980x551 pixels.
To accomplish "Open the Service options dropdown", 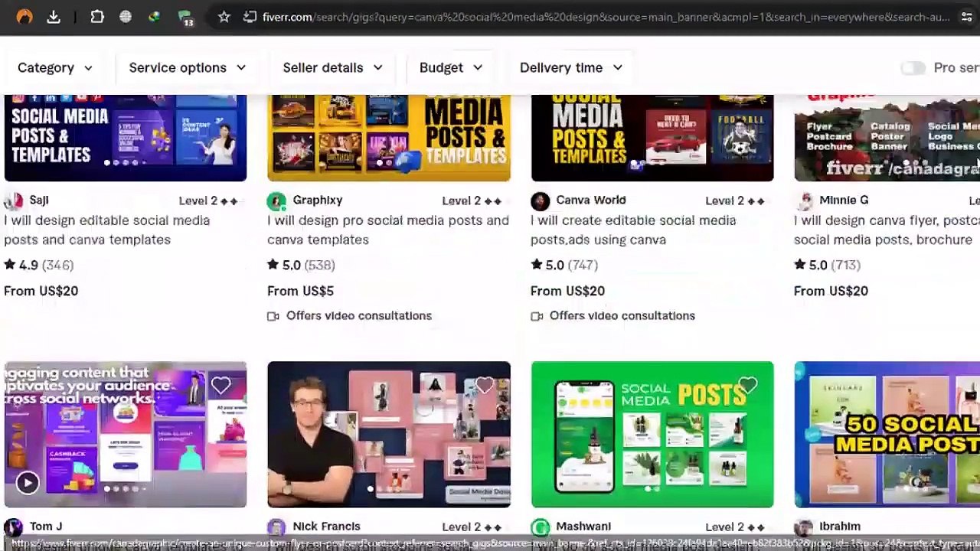I will tap(188, 68).
